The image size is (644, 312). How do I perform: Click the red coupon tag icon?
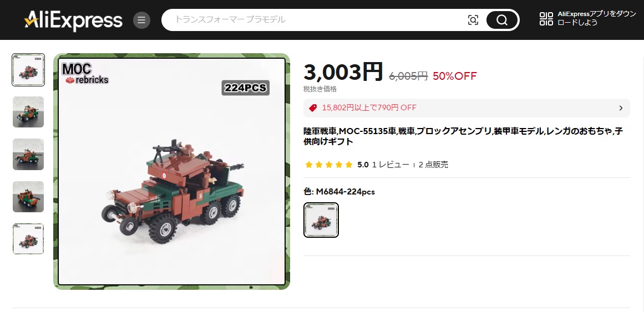point(313,108)
